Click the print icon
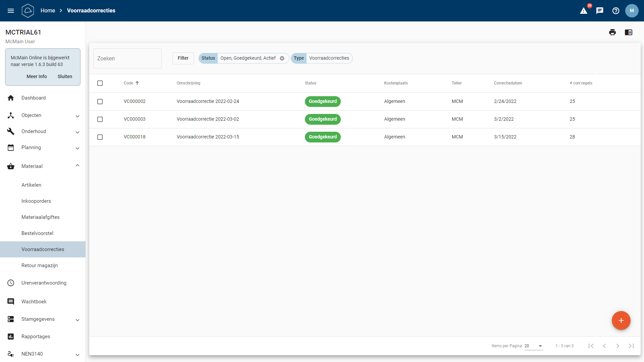Image resolution: width=644 pixels, height=362 pixels. tap(612, 32)
